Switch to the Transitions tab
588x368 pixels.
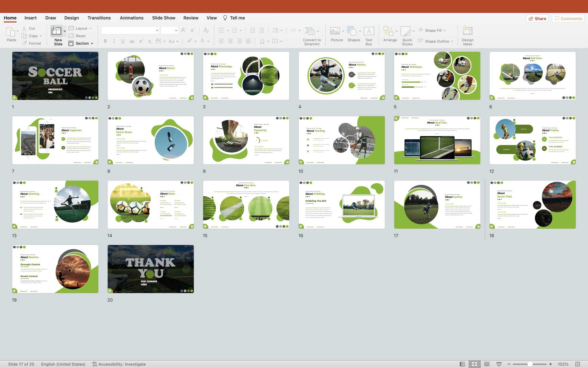pyautogui.click(x=99, y=18)
